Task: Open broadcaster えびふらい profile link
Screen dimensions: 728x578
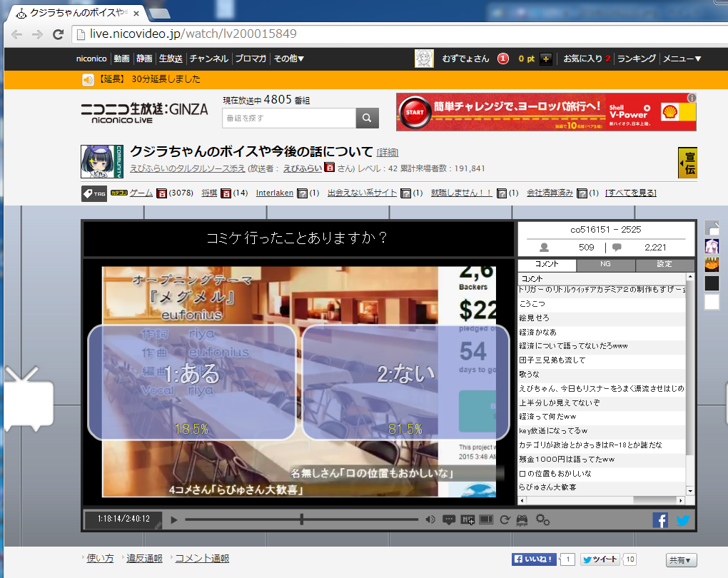Action: [x=302, y=168]
